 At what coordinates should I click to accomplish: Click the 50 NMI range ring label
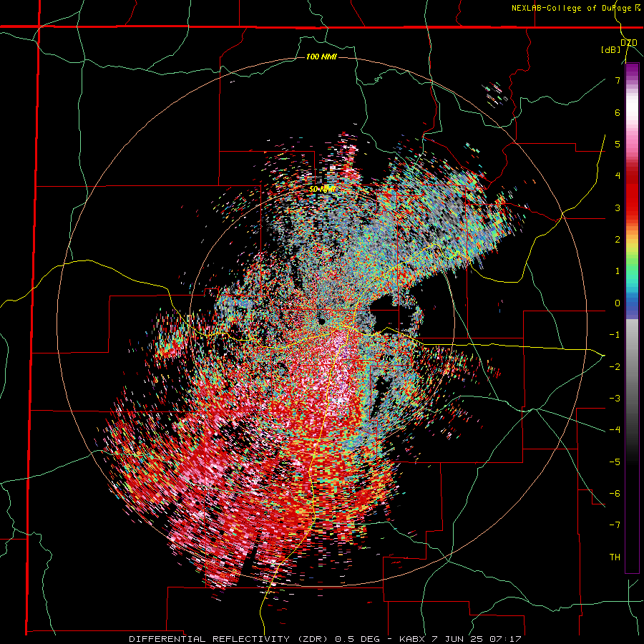(x=323, y=189)
